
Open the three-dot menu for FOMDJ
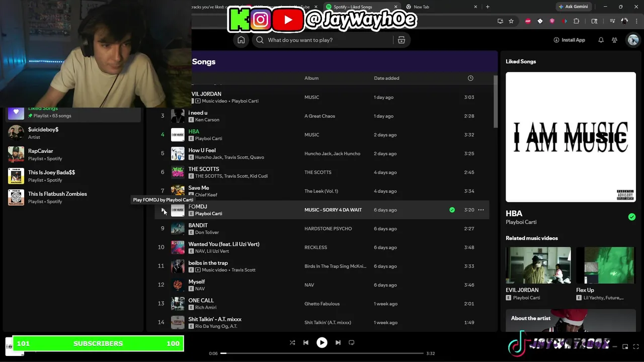(481, 210)
